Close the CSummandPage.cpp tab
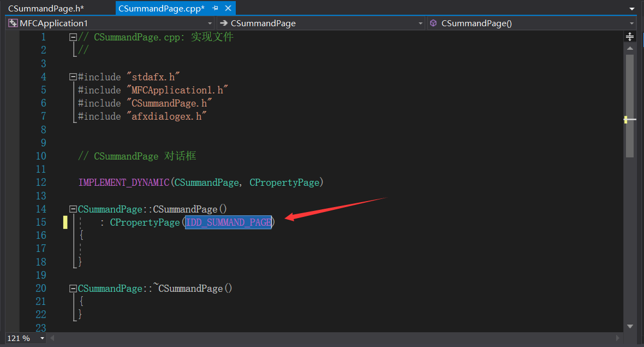This screenshot has height=347, width=644. tap(228, 8)
